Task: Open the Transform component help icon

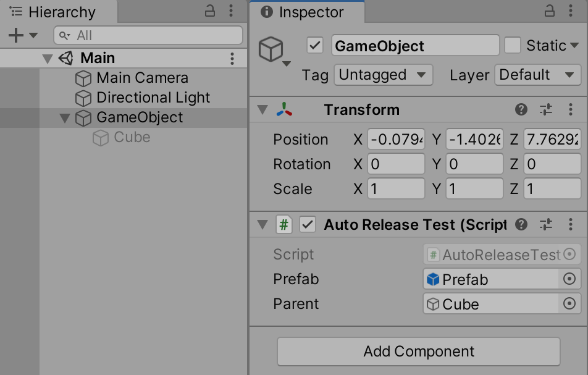Action: 521,109
